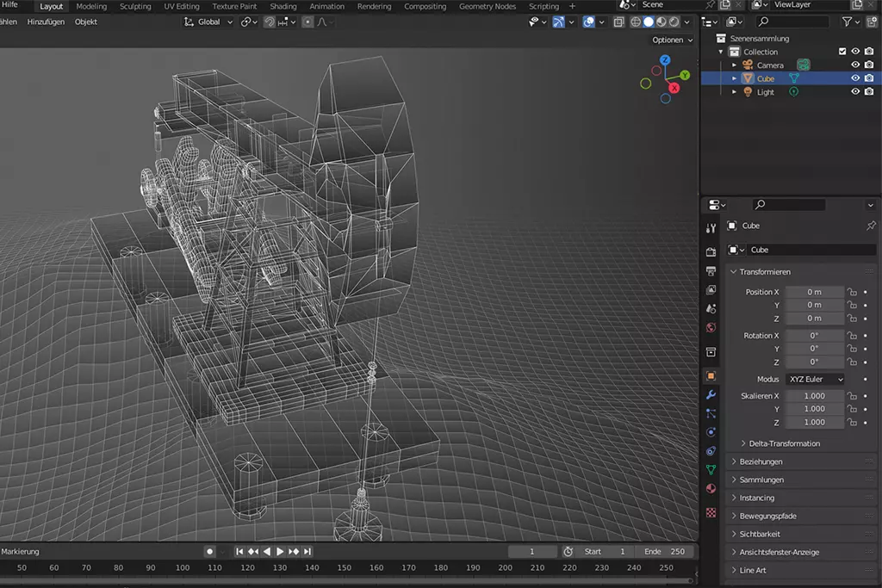
Task: Disable Camera in renders
Action: 869,65
